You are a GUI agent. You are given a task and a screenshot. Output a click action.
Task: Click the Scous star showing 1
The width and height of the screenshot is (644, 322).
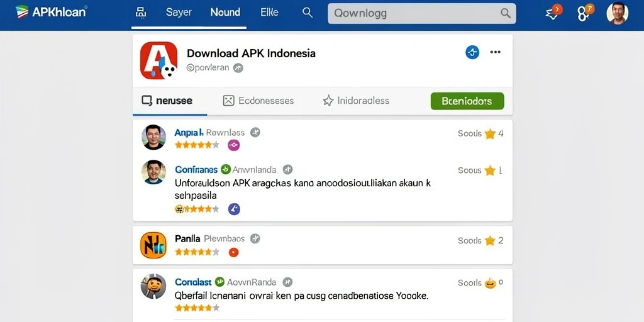(x=490, y=170)
